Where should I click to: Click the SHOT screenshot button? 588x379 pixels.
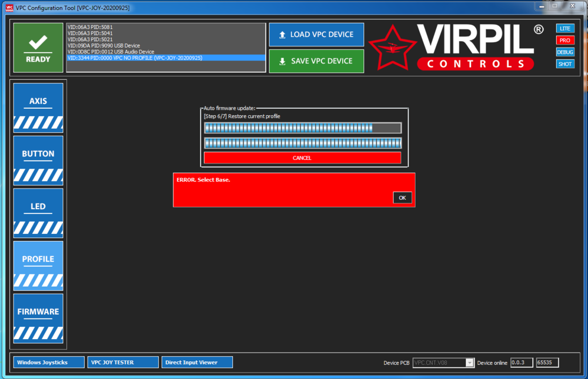[564, 64]
